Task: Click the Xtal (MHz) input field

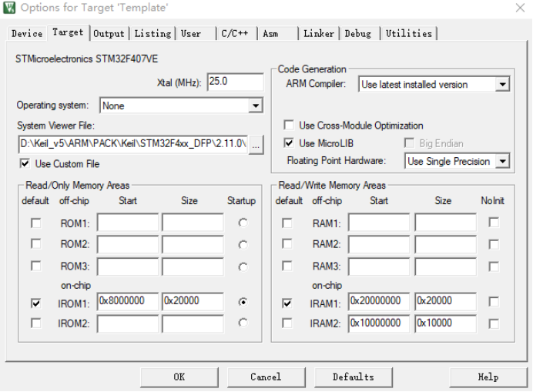Action: tap(235, 82)
